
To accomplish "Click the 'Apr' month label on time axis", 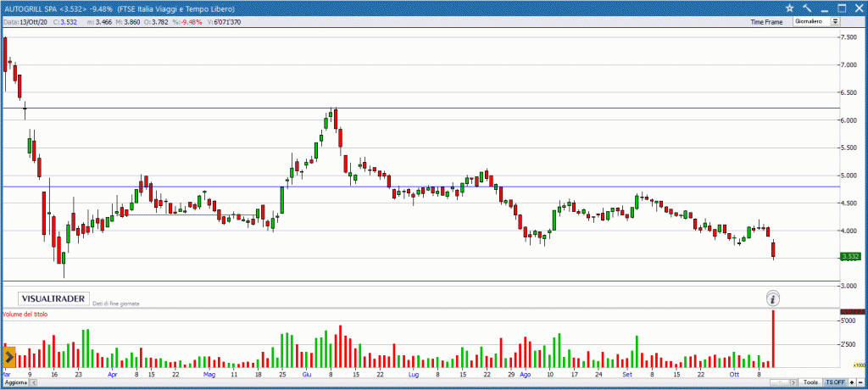I will [113, 375].
